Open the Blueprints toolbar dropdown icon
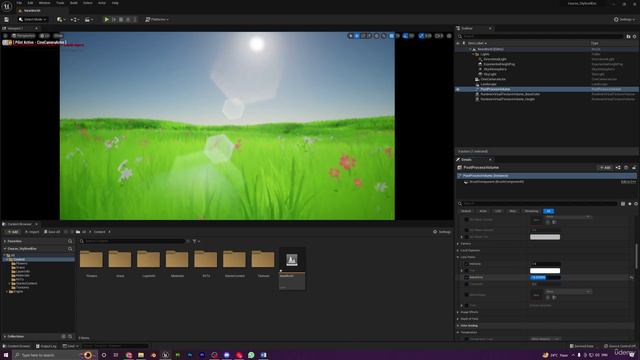The image size is (640, 360). [x=74, y=20]
